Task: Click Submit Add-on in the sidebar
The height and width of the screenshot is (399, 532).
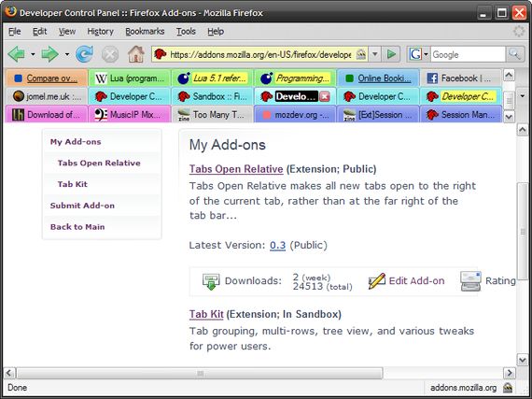Action: point(82,206)
